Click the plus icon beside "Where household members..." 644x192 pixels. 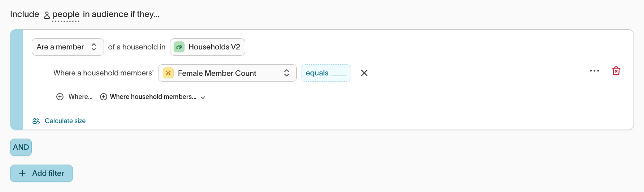tap(104, 97)
